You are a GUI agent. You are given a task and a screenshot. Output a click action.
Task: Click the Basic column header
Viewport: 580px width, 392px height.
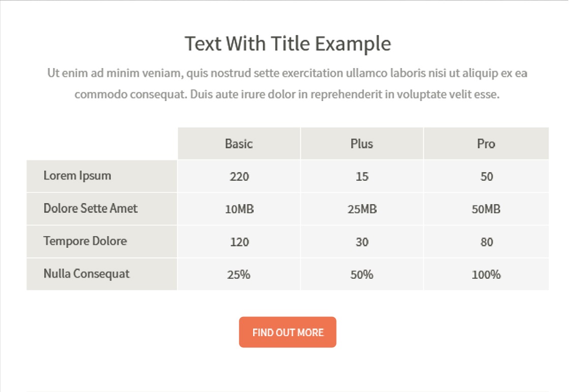point(239,144)
